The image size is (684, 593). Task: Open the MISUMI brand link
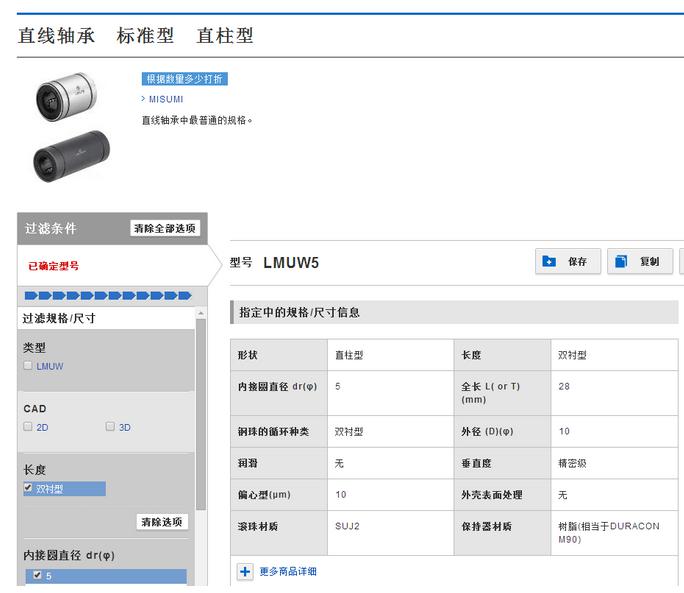[x=165, y=99]
